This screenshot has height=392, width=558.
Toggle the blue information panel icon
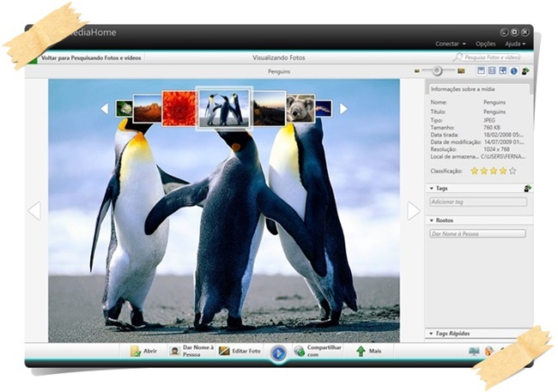[x=514, y=71]
